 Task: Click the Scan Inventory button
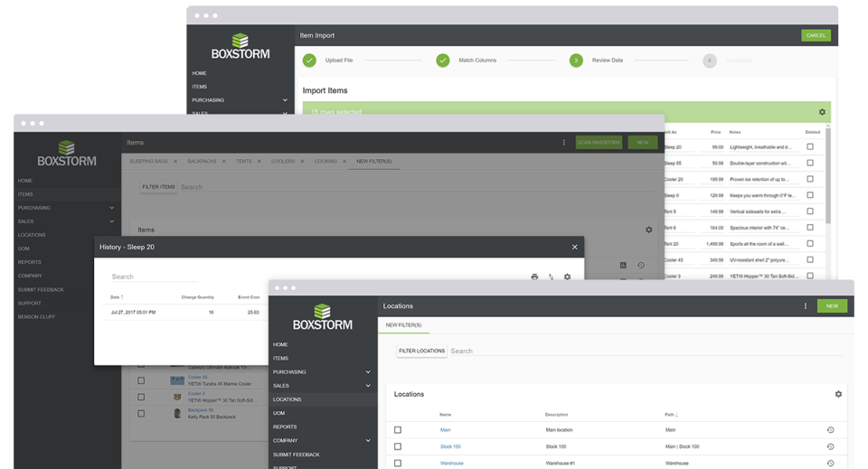pos(599,143)
